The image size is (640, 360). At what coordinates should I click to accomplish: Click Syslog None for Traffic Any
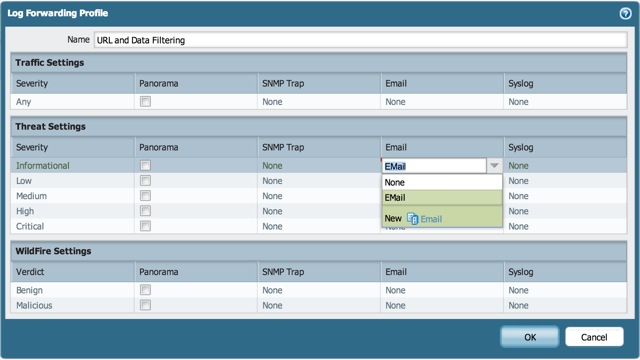coord(518,102)
